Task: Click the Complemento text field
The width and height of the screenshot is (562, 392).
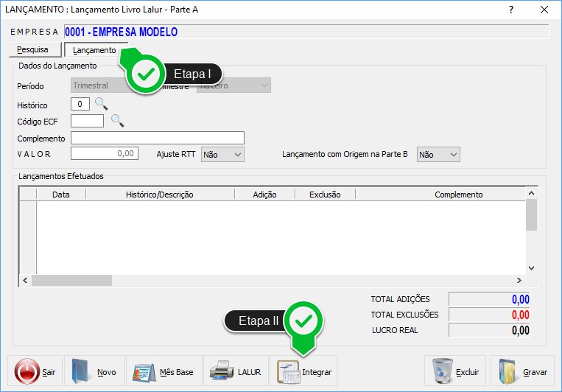Action: click(x=158, y=138)
